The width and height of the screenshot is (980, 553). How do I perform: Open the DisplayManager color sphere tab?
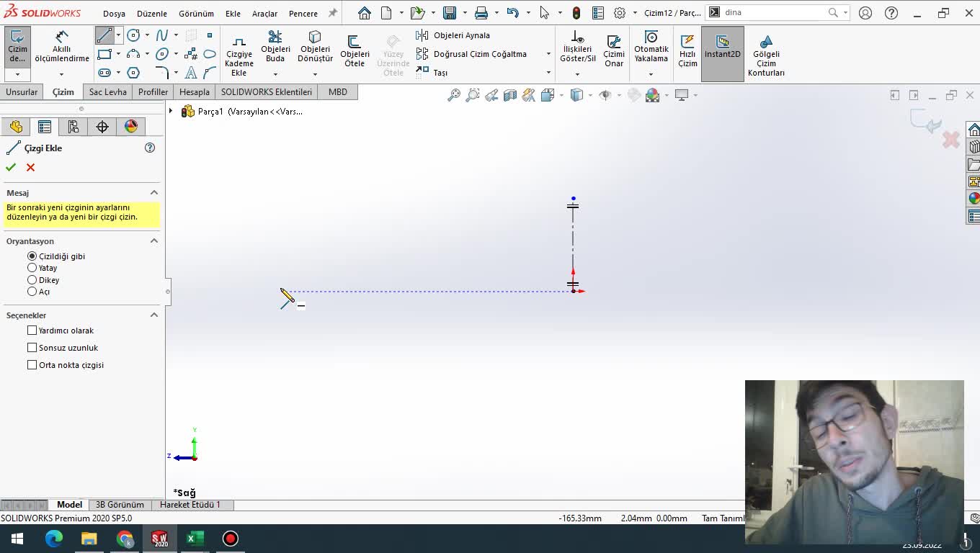pyautogui.click(x=131, y=127)
